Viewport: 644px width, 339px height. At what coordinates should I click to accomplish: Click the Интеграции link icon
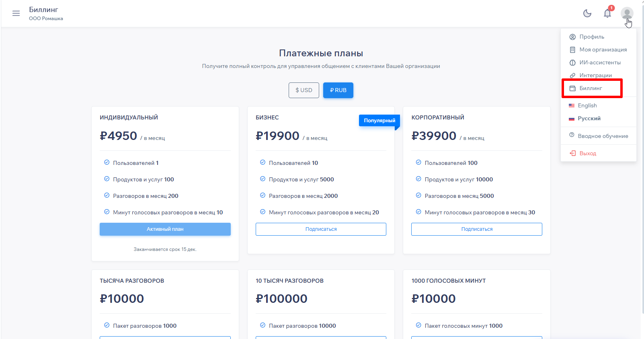point(572,76)
